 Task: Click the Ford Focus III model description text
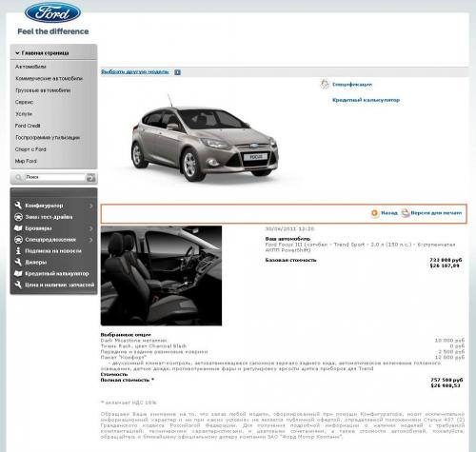click(x=360, y=247)
